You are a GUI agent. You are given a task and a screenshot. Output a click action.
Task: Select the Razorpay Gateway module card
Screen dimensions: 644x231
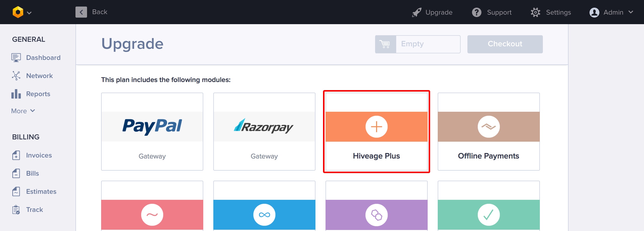264,132
